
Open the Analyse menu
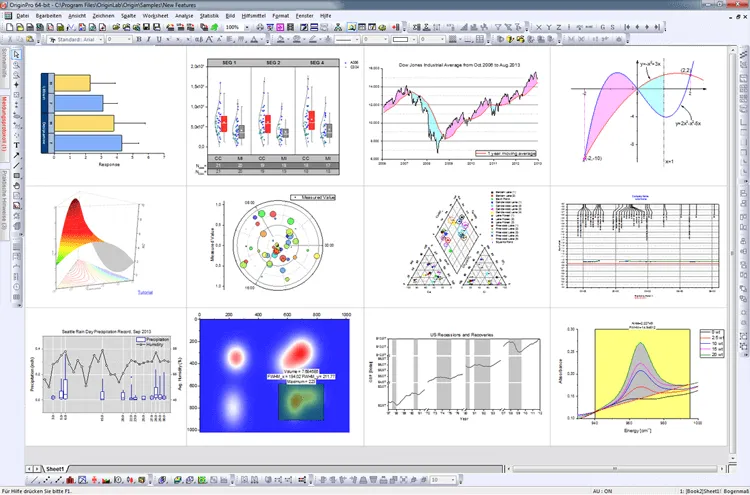(x=184, y=16)
